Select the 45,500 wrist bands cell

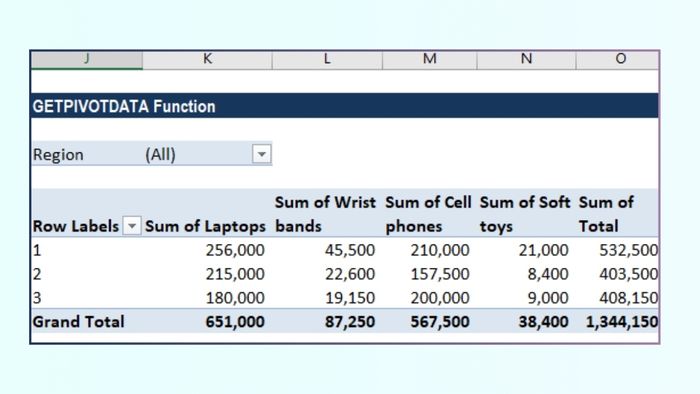pyautogui.click(x=327, y=250)
